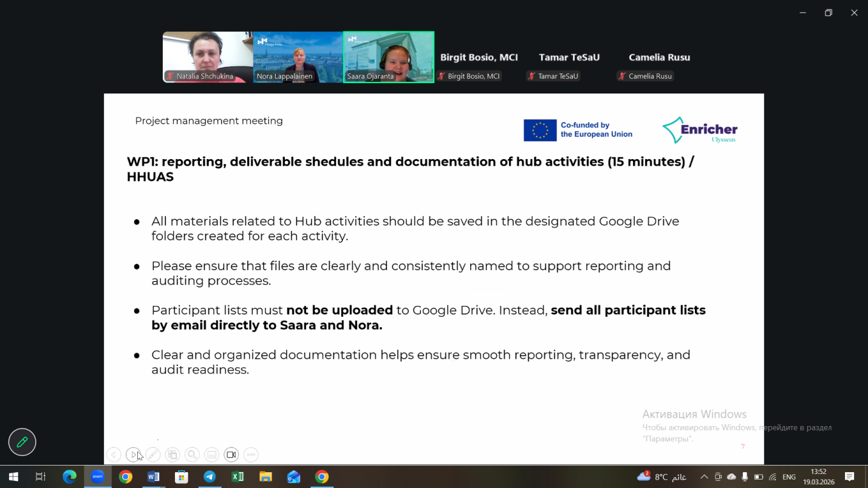
Task: Open Microsoft Word from taskbar
Action: [x=154, y=477]
